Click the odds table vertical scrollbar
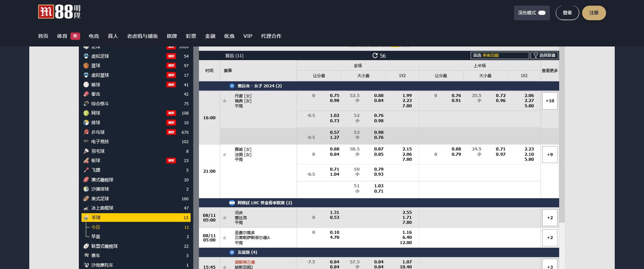The height and width of the screenshot is (269, 644). click(562, 134)
